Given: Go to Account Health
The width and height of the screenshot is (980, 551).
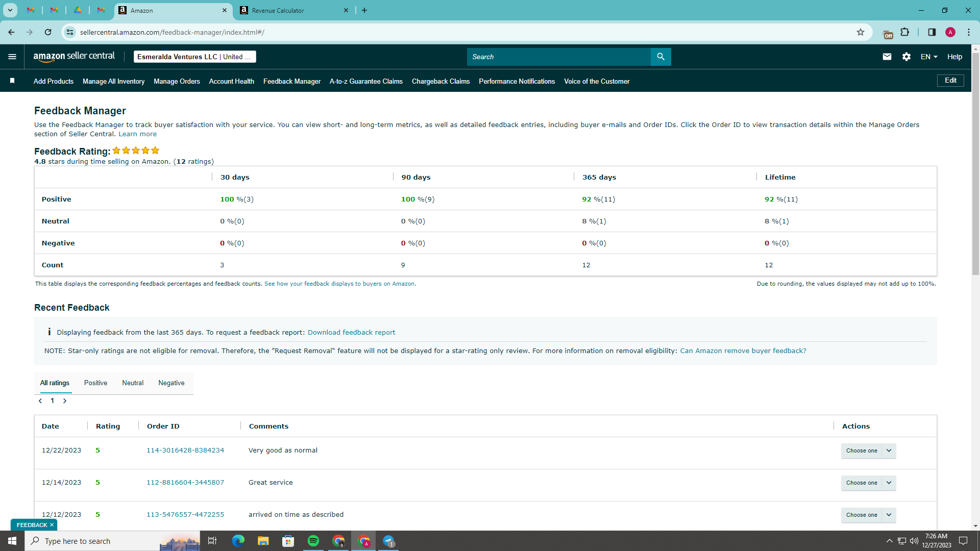Looking at the screenshot, I should click(231, 81).
